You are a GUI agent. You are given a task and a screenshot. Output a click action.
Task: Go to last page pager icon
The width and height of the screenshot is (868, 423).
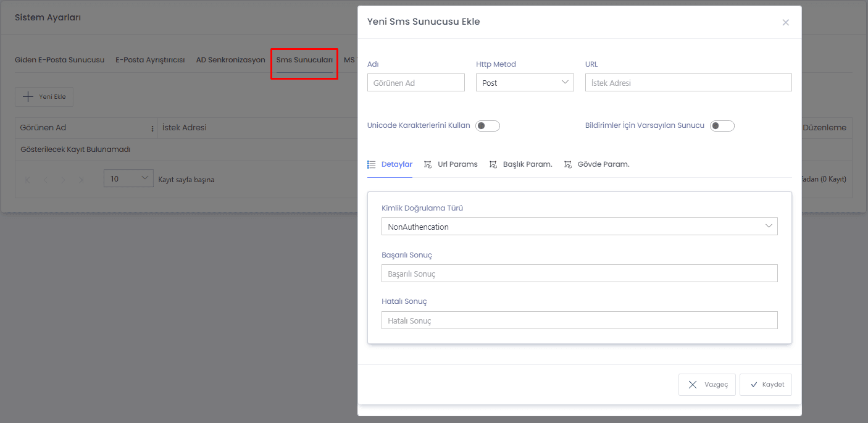click(x=81, y=180)
